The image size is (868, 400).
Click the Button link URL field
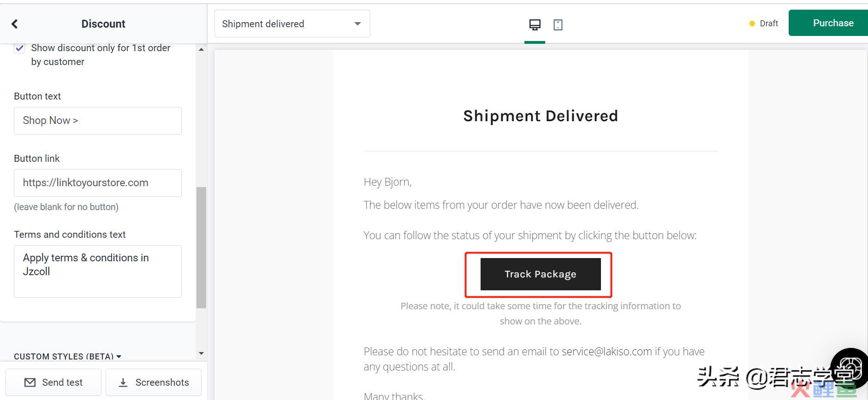(98, 183)
